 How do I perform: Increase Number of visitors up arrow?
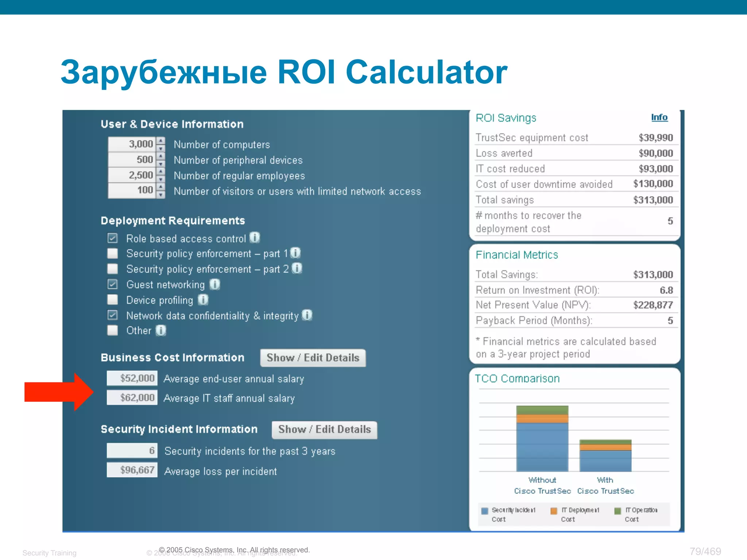pyautogui.click(x=160, y=187)
